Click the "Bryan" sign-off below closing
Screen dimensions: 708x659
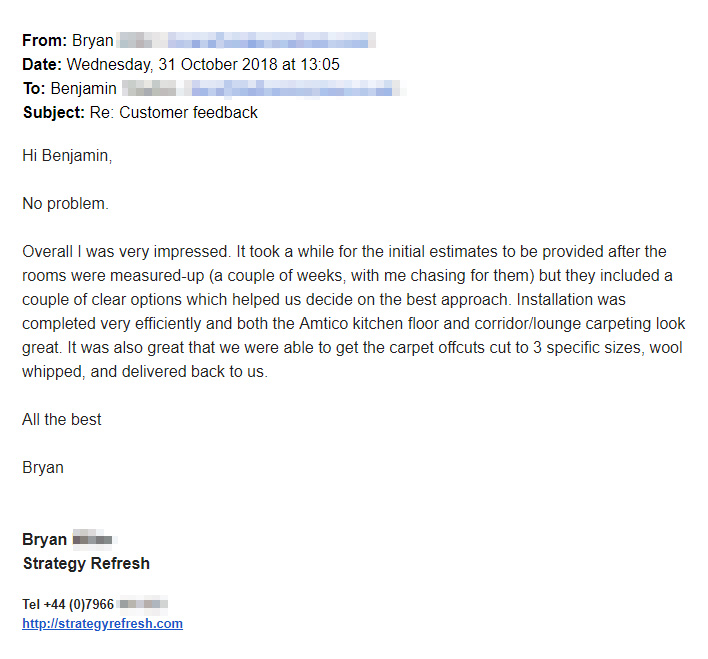pyautogui.click(x=43, y=468)
